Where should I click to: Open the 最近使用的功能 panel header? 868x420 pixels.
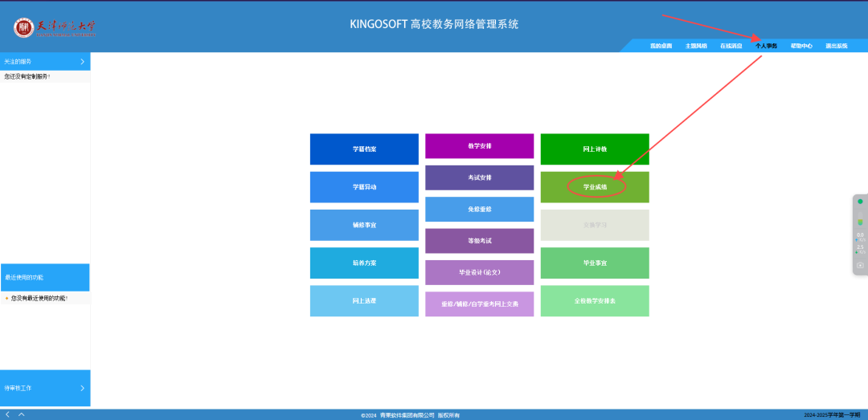[45, 277]
